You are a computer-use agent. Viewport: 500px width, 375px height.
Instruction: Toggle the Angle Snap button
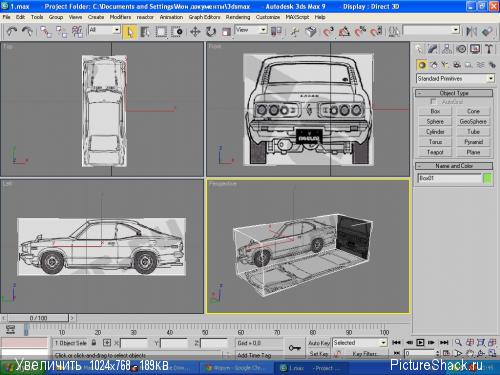344,32
